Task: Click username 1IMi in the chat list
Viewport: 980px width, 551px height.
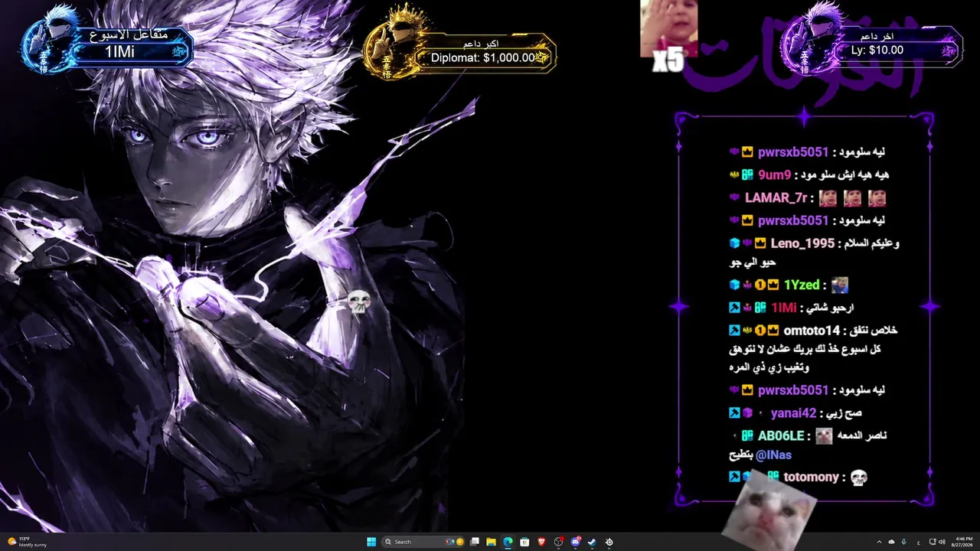Action: point(784,308)
